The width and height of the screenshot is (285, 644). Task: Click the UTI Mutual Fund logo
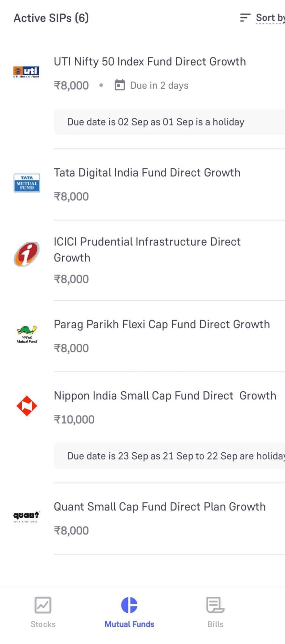tap(27, 72)
